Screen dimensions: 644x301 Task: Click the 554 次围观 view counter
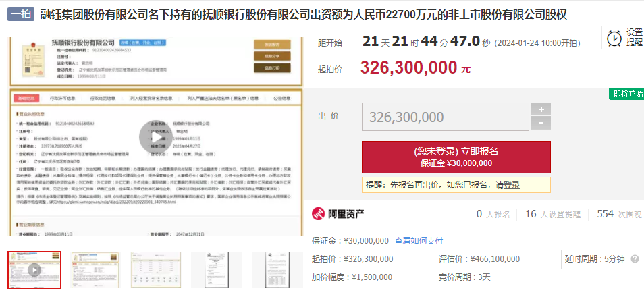[619, 214]
